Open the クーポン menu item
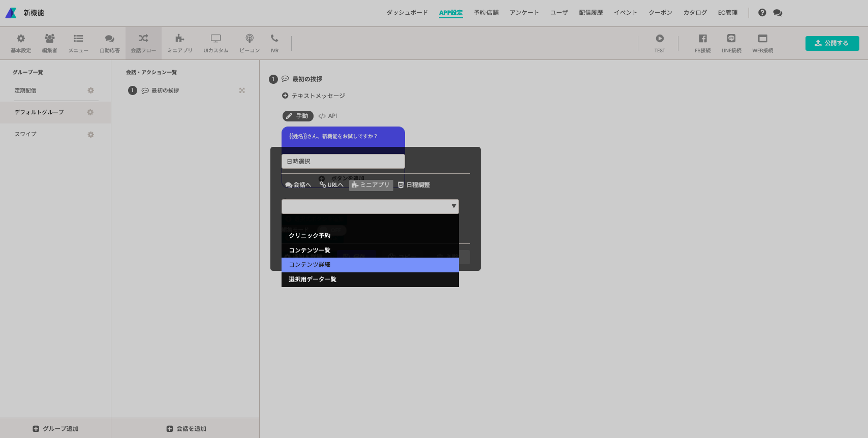Screen dimensions: 868x438 [660, 13]
